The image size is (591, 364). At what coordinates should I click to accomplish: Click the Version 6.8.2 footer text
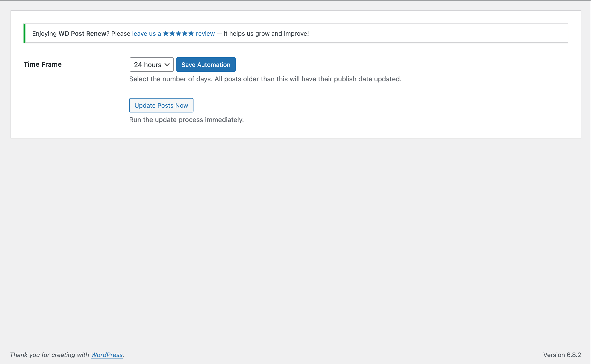coord(562,355)
